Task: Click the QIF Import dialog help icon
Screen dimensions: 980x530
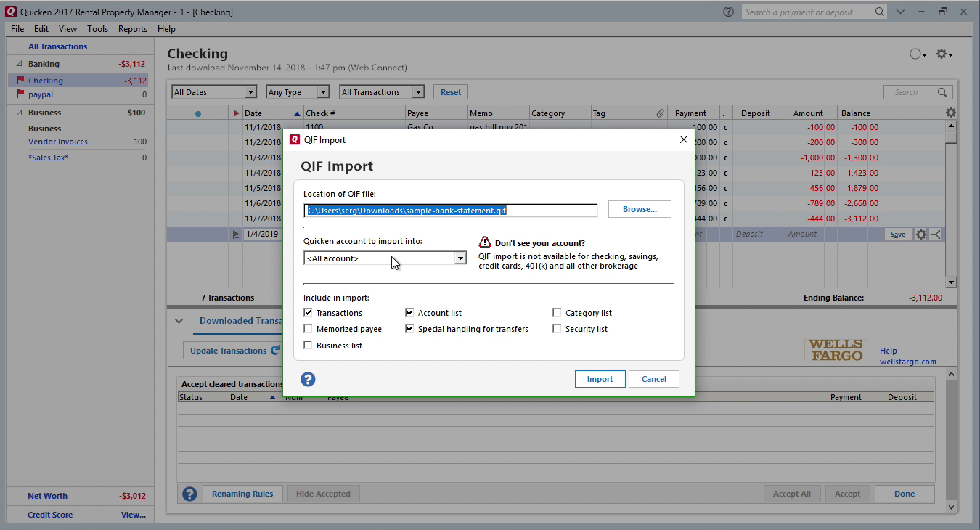Action: point(308,379)
